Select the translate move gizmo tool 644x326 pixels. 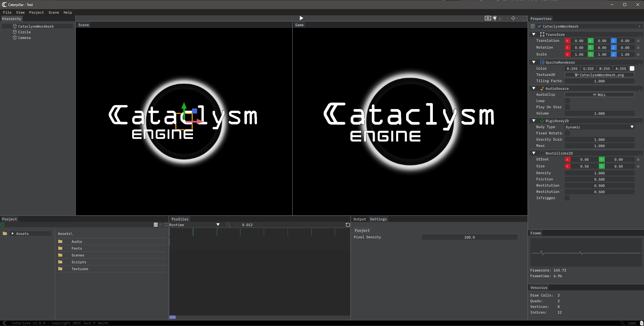pos(513,18)
